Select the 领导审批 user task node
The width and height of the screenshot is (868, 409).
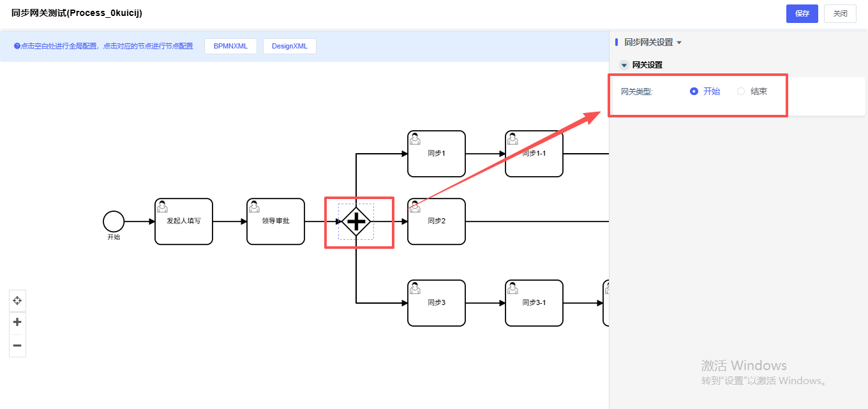(276, 221)
